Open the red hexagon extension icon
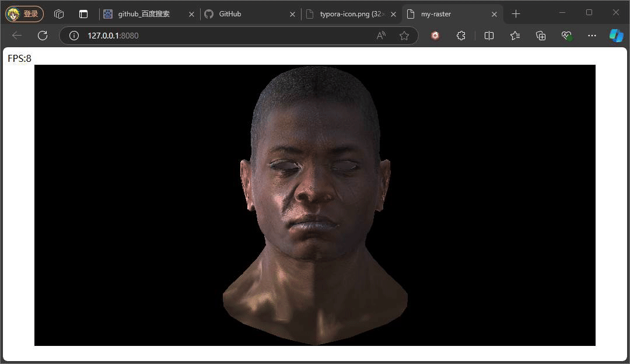Image resolution: width=630 pixels, height=364 pixels. click(x=435, y=36)
